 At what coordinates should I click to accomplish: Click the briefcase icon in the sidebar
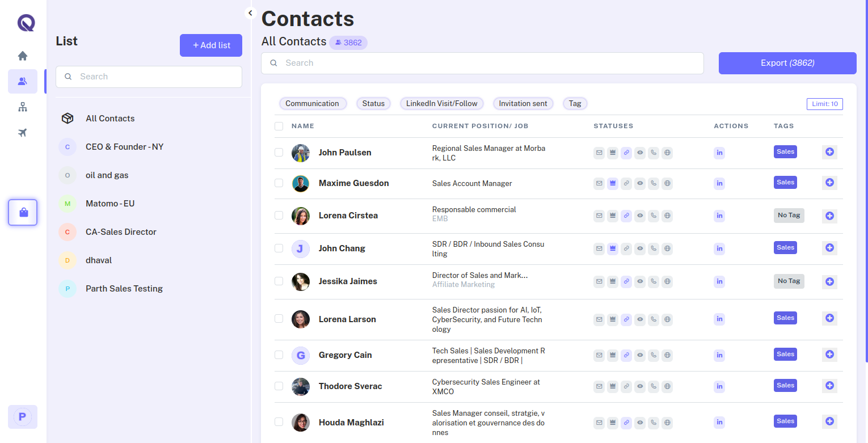22,212
